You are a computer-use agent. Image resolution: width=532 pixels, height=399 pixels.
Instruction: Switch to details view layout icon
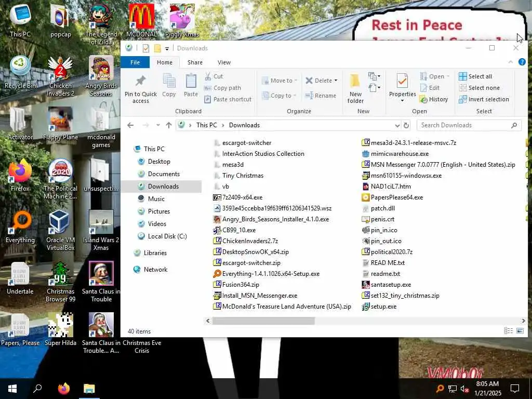508,331
